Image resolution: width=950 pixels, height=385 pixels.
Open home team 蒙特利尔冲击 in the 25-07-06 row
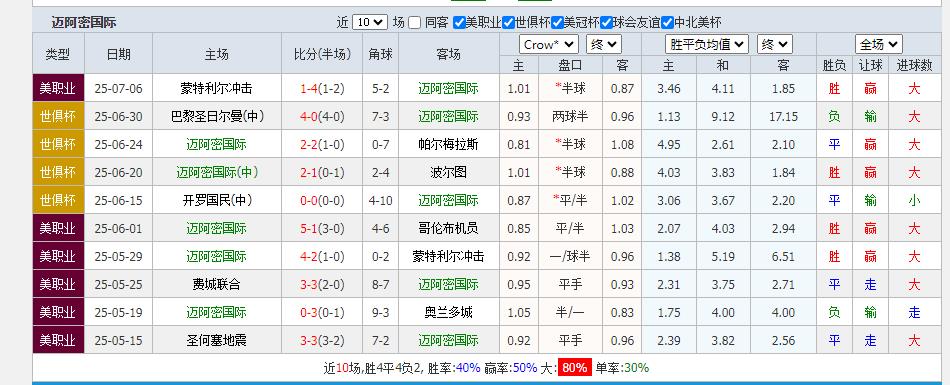pyautogui.click(x=216, y=89)
